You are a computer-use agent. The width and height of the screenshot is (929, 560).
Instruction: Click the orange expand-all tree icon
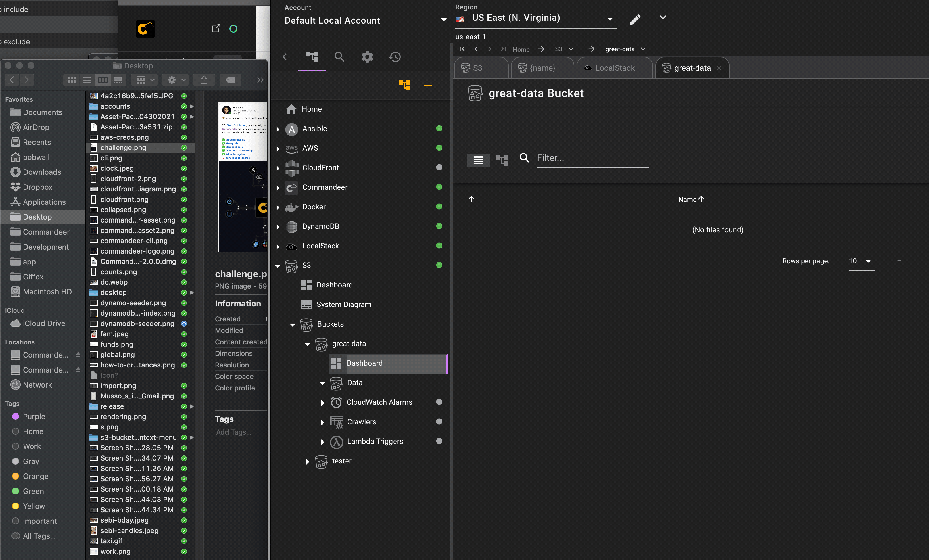pos(404,85)
